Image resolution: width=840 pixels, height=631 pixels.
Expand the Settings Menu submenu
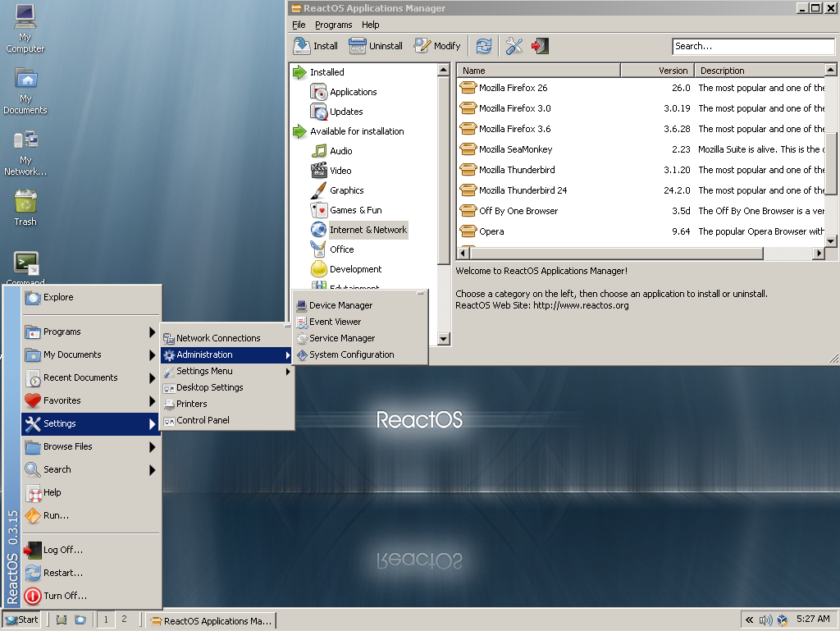pos(205,371)
